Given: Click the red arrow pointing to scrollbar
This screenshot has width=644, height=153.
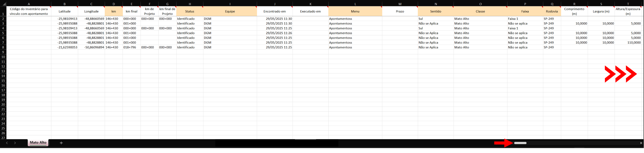Looking at the screenshot, I should point(503,143).
